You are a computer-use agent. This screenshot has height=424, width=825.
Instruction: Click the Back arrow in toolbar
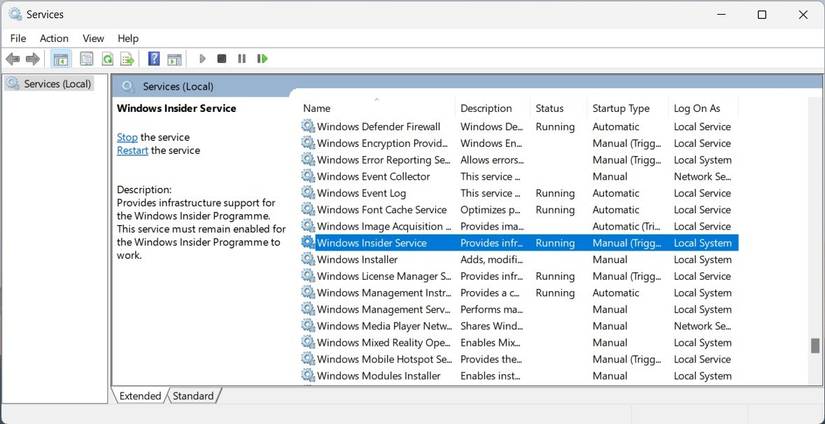pos(13,59)
